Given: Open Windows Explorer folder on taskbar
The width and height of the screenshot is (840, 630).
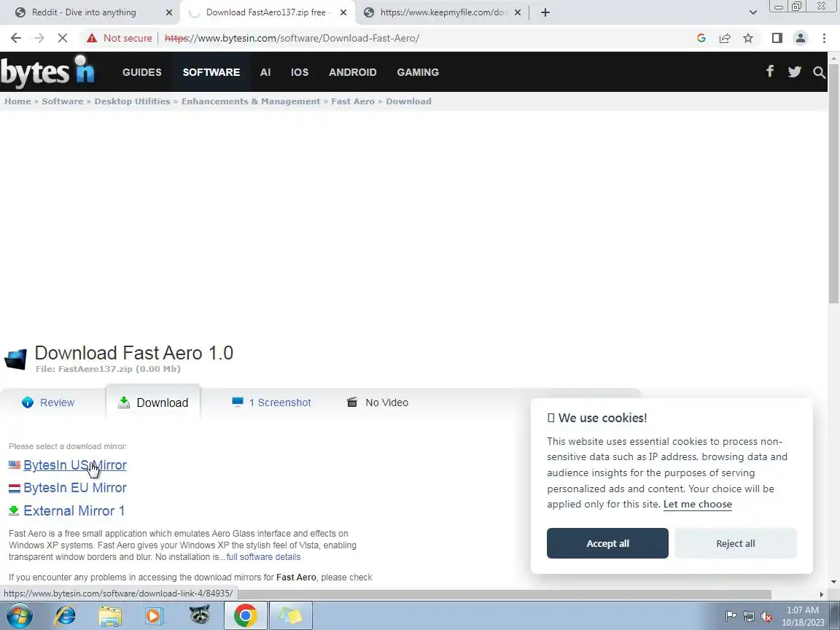Looking at the screenshot, I should [110, 615].
